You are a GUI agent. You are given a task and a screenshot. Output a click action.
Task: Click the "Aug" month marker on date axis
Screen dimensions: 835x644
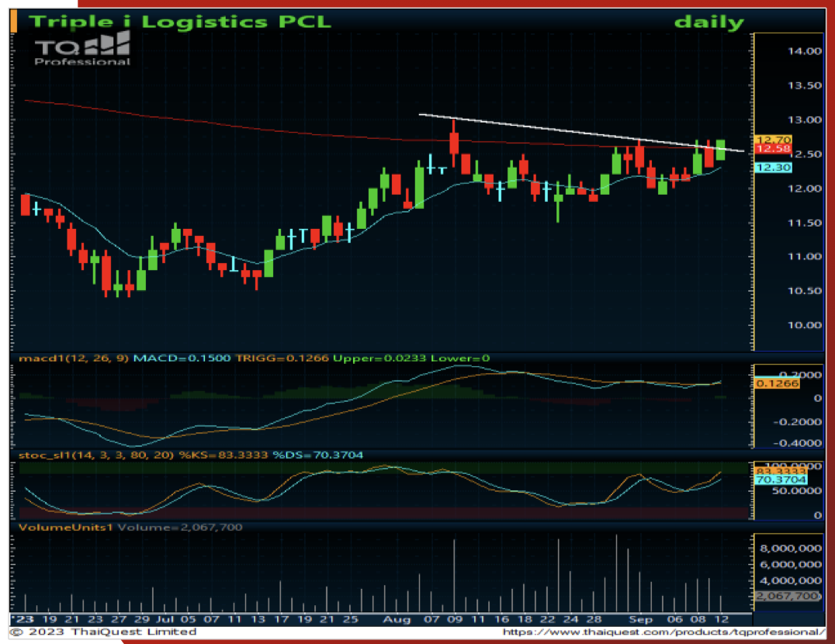397,619
